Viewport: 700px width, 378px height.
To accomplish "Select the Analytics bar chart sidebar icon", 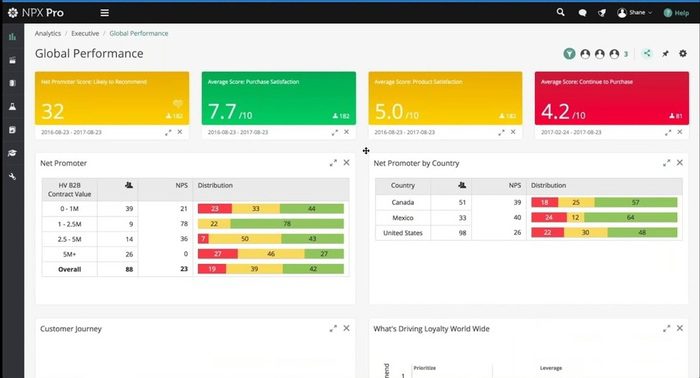I will click(x=12, y=37).
